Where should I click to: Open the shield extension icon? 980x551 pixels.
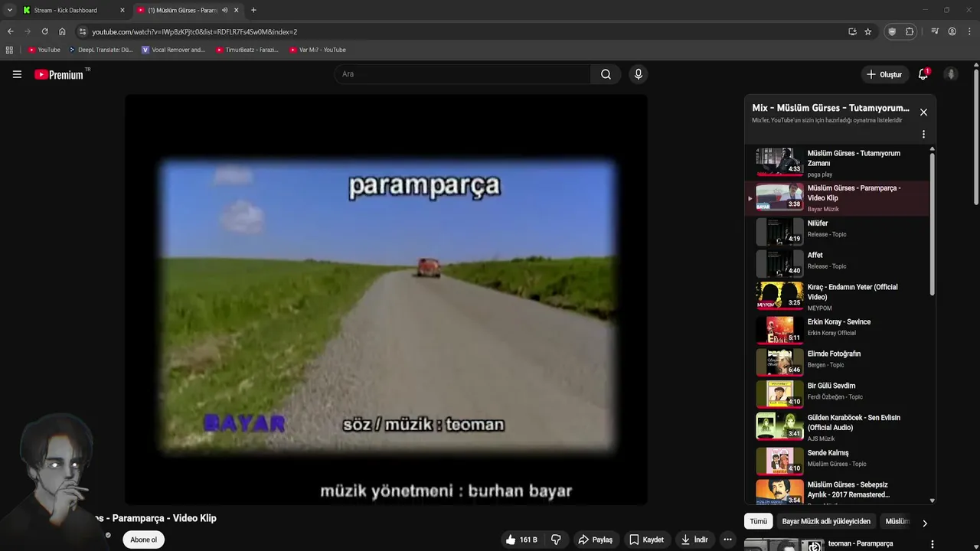(x=891, y=31)
